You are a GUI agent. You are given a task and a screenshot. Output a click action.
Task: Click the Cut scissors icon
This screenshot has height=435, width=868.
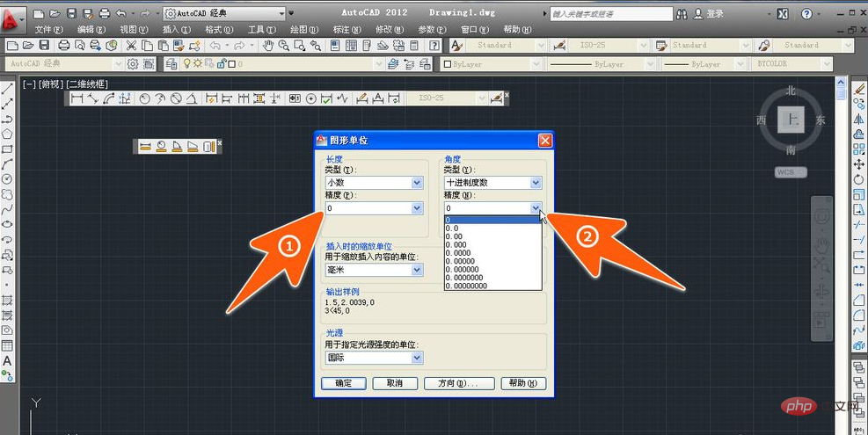[x=131, y=46]
